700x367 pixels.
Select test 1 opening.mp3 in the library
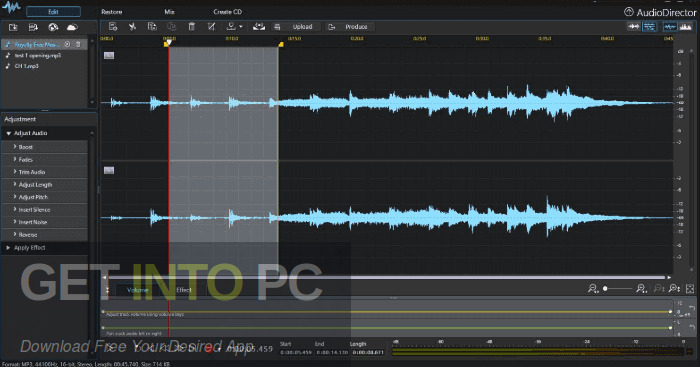[x=38, y=55]
